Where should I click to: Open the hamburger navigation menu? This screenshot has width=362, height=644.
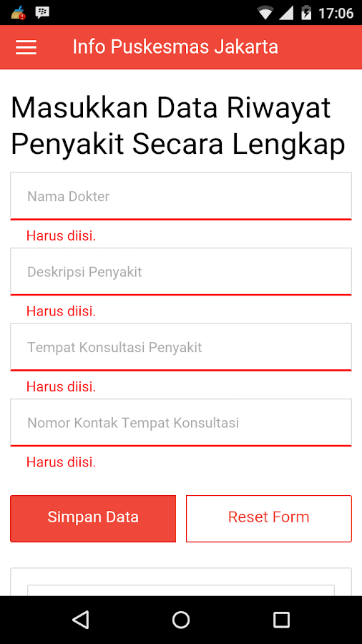(x=26, y=48)
